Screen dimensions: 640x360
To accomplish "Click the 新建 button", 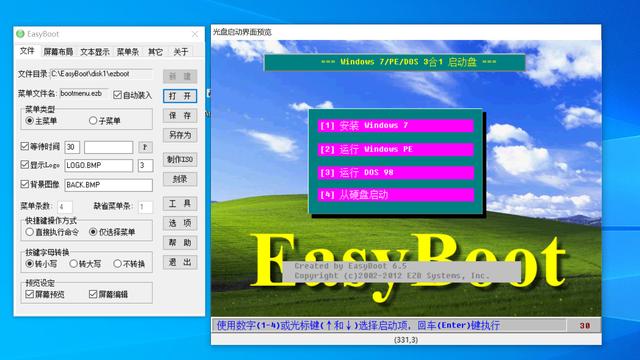I will pos(180,76).
